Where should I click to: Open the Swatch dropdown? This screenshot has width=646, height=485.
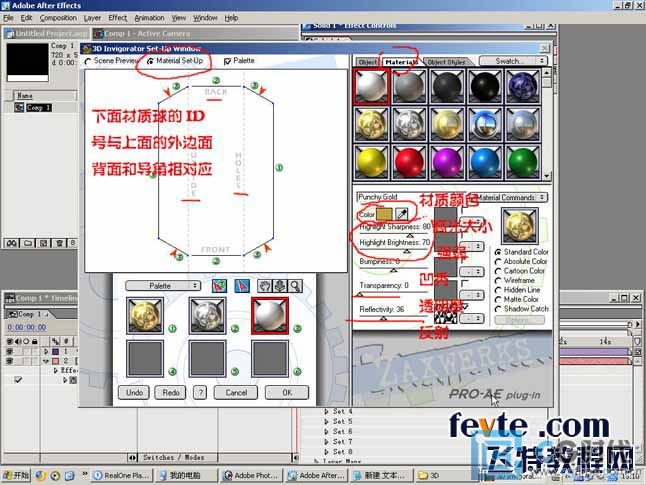tap(513, 61)
